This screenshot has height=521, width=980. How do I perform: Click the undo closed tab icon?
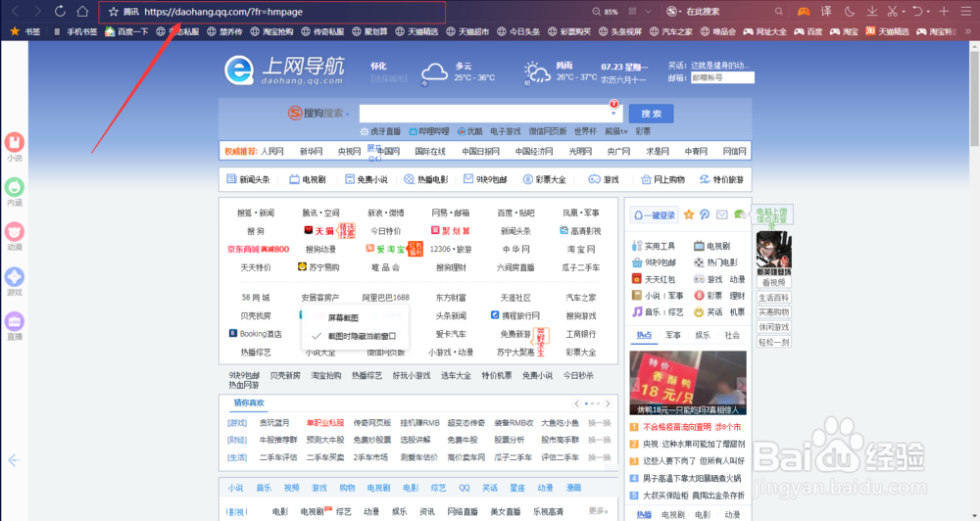[917, 11]
